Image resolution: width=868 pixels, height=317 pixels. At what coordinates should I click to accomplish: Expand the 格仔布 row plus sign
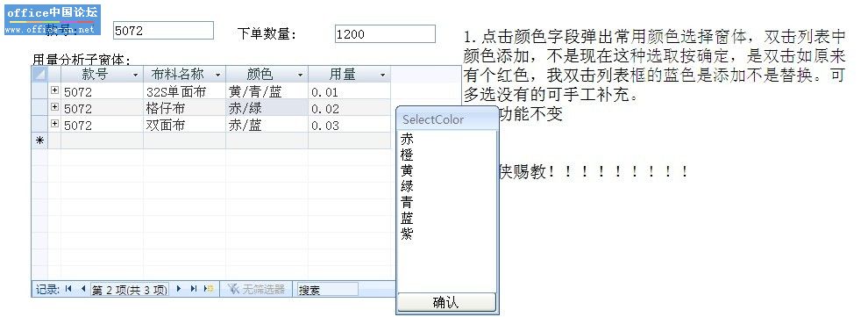pos(55,106)
